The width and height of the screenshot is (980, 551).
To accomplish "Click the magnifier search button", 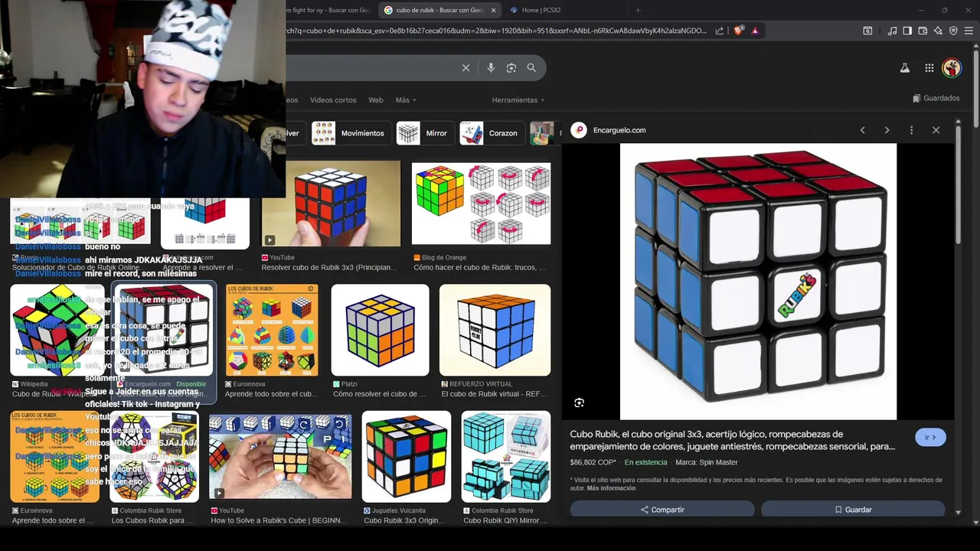I will coord(531,68).
